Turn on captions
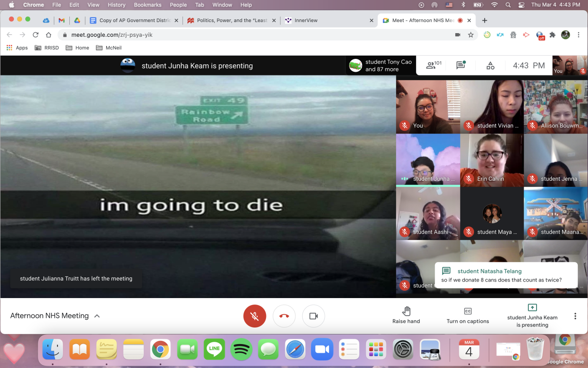 (x=468, y=316)
